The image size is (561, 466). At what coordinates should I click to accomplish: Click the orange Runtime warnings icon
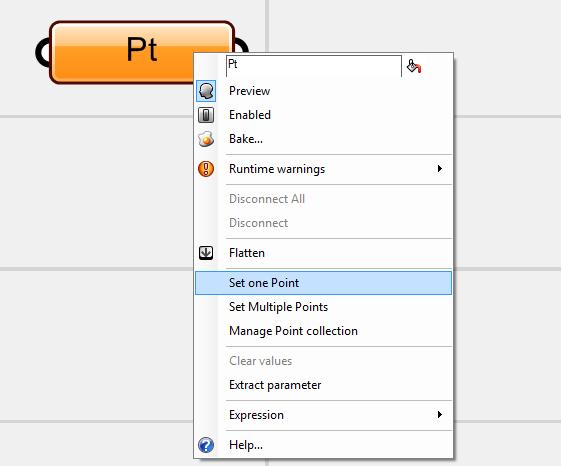tap(206, 169)
